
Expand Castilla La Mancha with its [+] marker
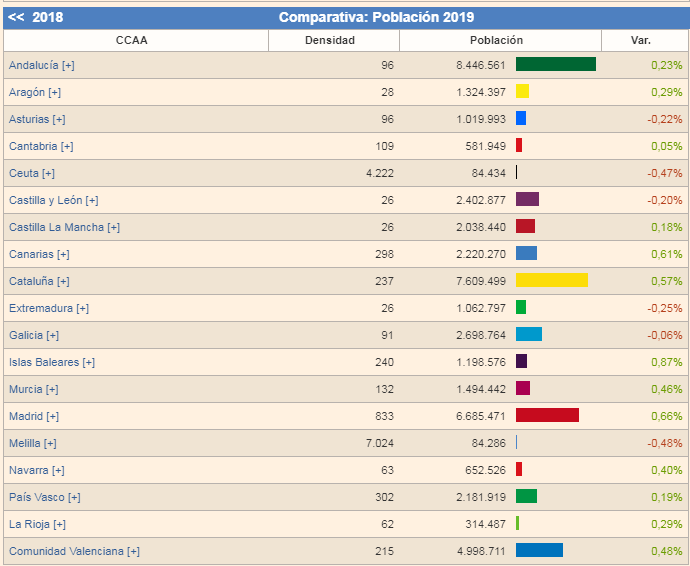pos(113,227)
